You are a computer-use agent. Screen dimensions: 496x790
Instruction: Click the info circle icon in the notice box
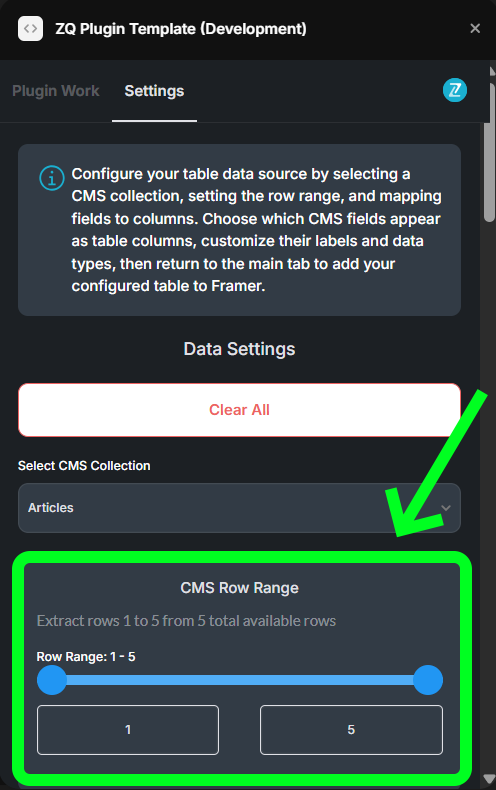[x=52, y=178]
